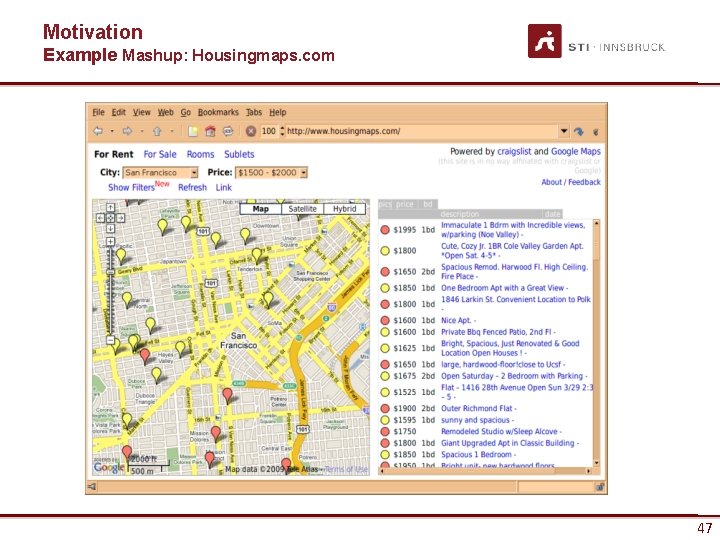The image size is (720, 540).
Task: Click the browser Back arrow
Action: click(x=98, y=131)
